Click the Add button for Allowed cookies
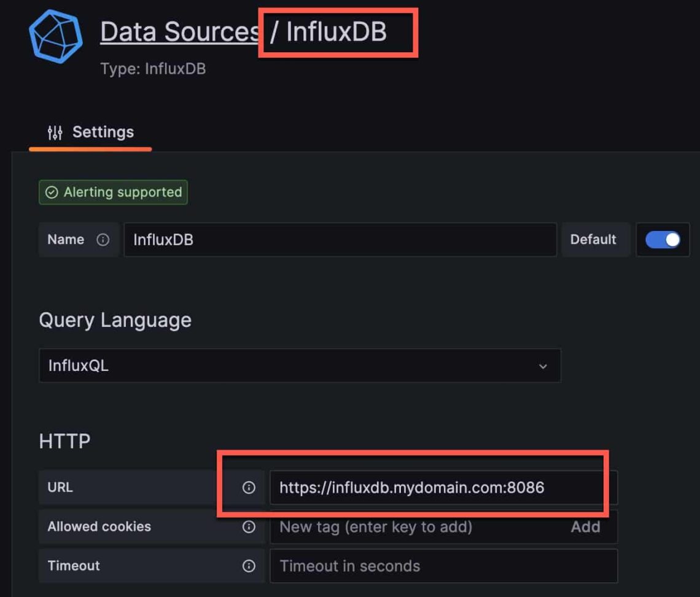 [586, 526]
